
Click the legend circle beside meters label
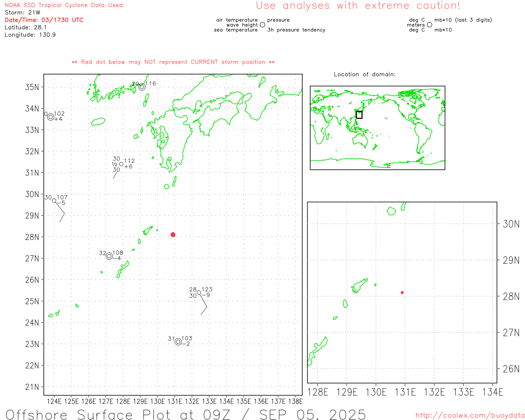pyautogui.click(x=429, y=25)
